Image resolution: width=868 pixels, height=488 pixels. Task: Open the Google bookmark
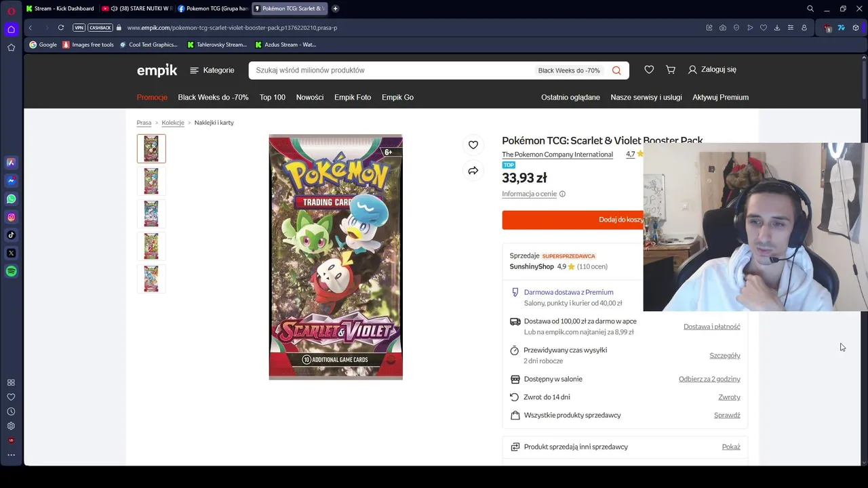[43, 45]
